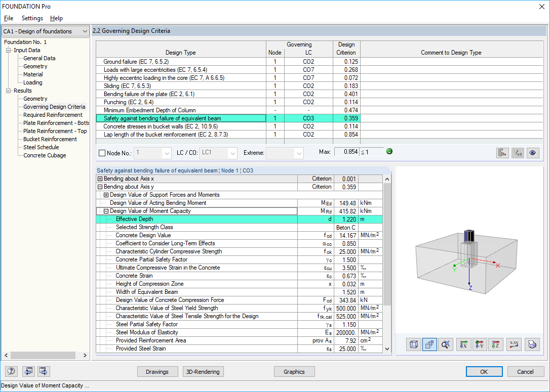Select General Data in the tree
This screenshot has height=392, width=550.
[x=40, y=58]
